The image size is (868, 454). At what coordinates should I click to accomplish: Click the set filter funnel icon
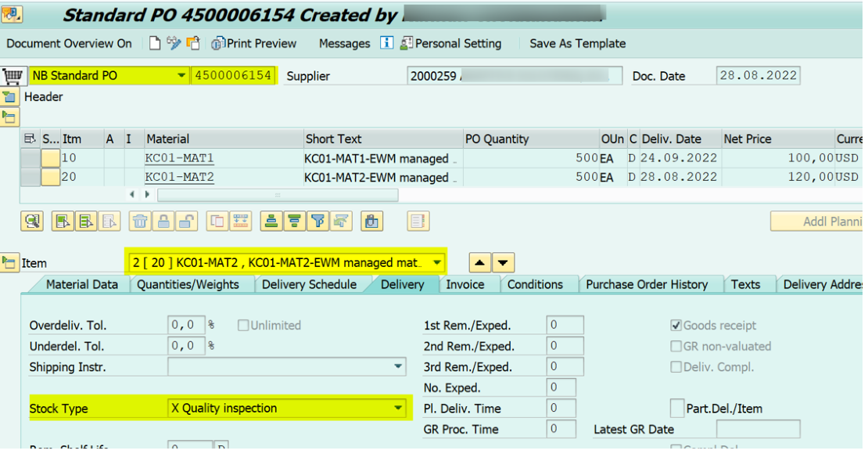click(317, 222)
